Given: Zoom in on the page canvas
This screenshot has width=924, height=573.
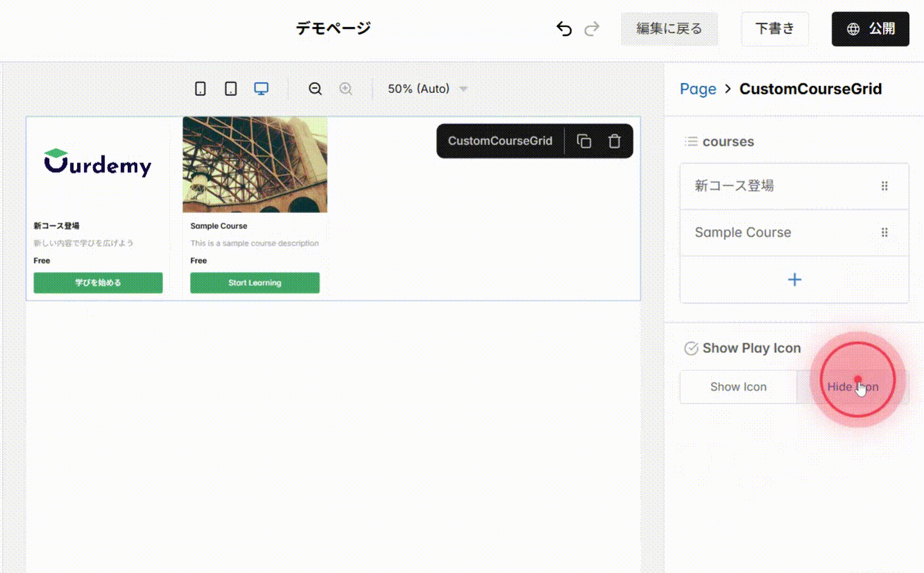Looking at the screenshot, I should click(x=346, y=89).
